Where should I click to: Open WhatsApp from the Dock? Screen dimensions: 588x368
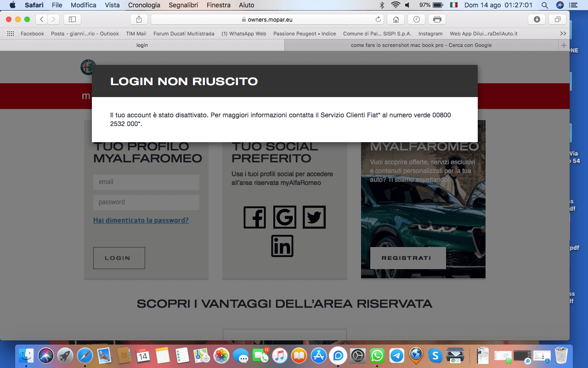click(x=377, y=356)
